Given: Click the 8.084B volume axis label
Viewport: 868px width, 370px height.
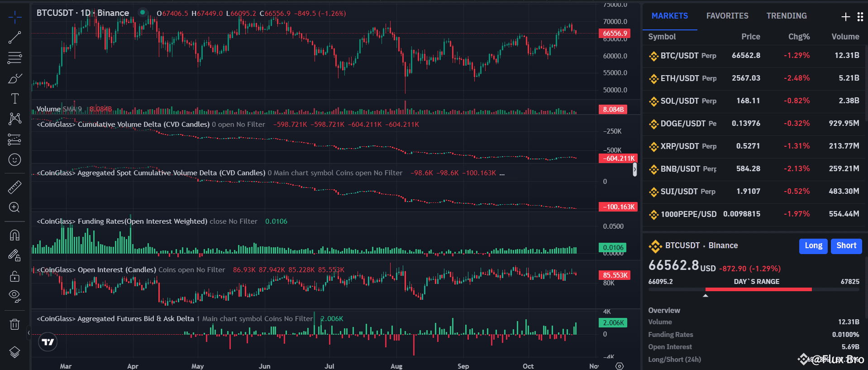Looking at the screenshot, I should click(613, 110).
